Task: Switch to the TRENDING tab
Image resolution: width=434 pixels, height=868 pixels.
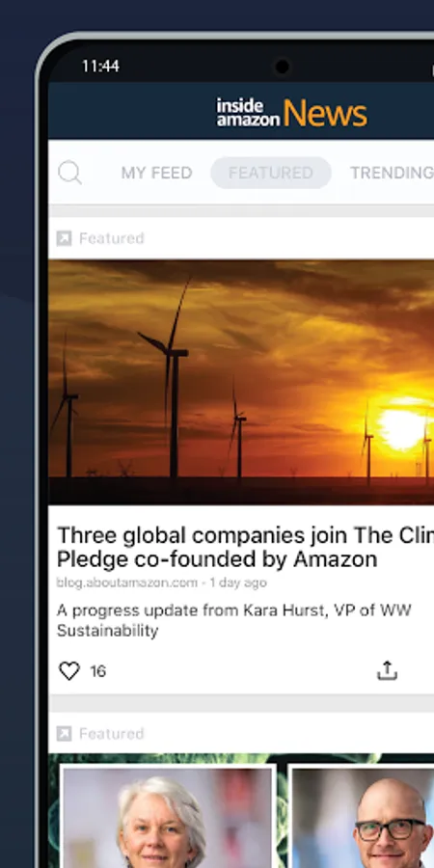Action: 392,173
